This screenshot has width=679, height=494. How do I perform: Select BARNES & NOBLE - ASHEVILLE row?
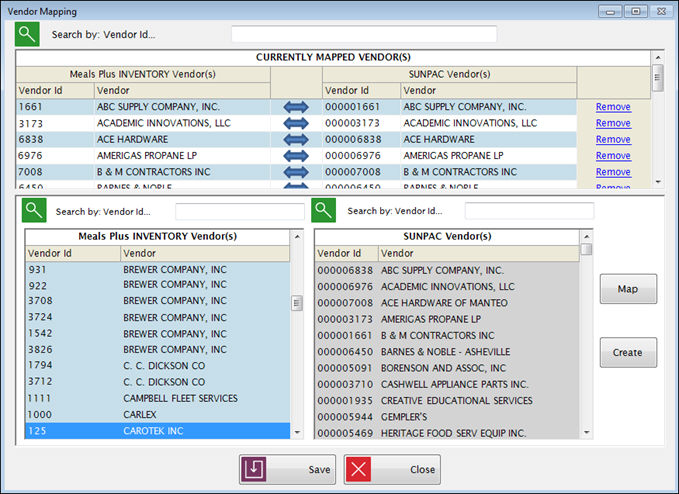447,352
